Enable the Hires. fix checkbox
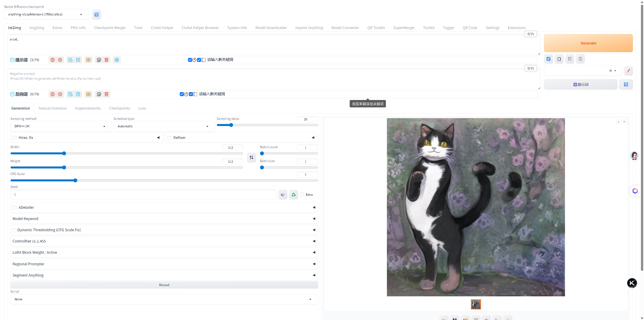This screenshot has height=320, width=644. coord(15,138)
